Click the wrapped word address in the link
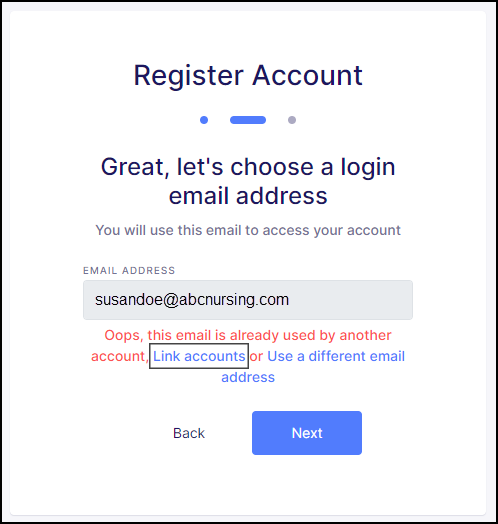Image resolution: width=498 pixels, height=524 pixels. 248,377
